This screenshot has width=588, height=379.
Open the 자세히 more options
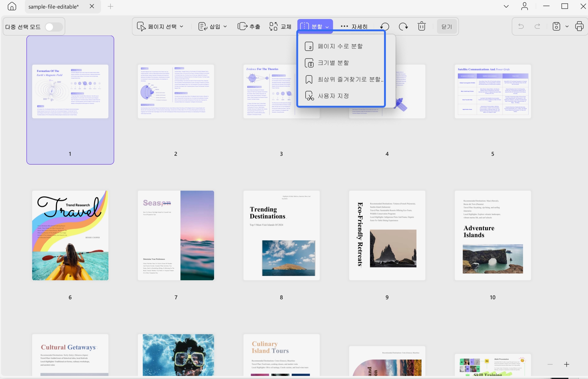click(x=354, y=26)
